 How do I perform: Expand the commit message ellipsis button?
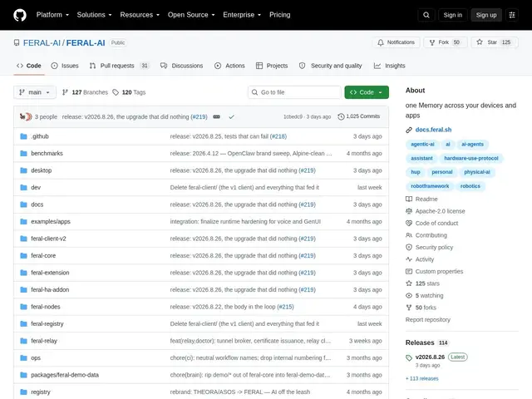(216, 116)
